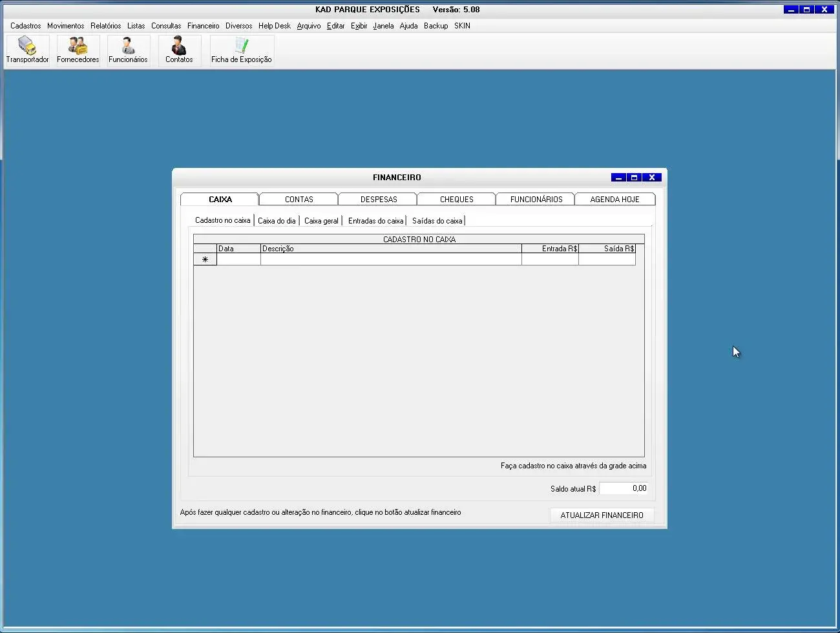Open the Movimentos menu
The height and width of the screenshot is (633, 840).
[65, 26]
